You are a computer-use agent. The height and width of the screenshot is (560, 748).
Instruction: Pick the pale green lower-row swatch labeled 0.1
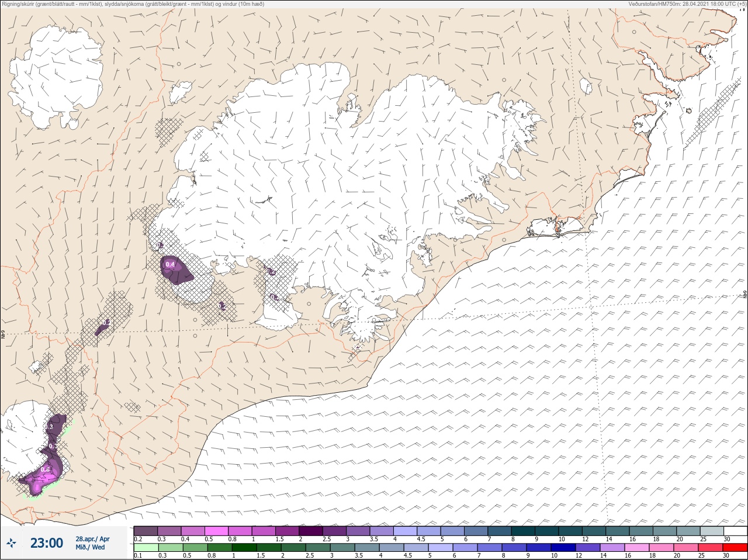146,548
